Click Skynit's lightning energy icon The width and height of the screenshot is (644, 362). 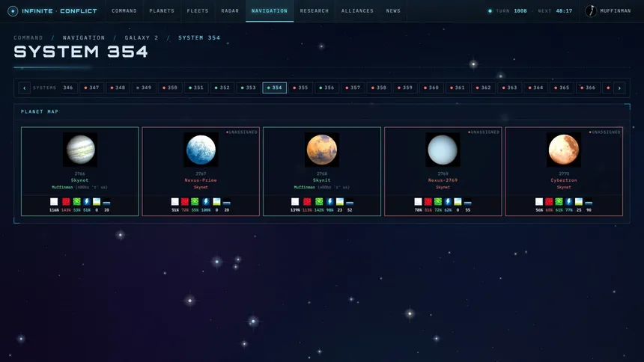329,201
